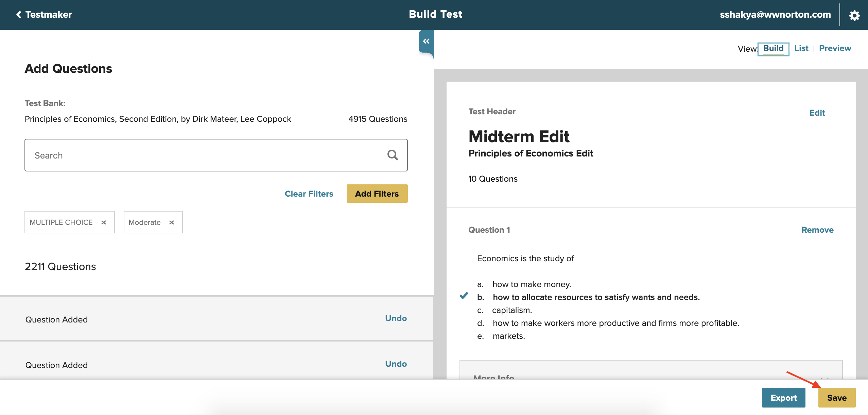868x415 pixels.
Task: Remove the MULTIPLE CHOICE filter chip
Action: pyautogui.click(x=104, y=222)
